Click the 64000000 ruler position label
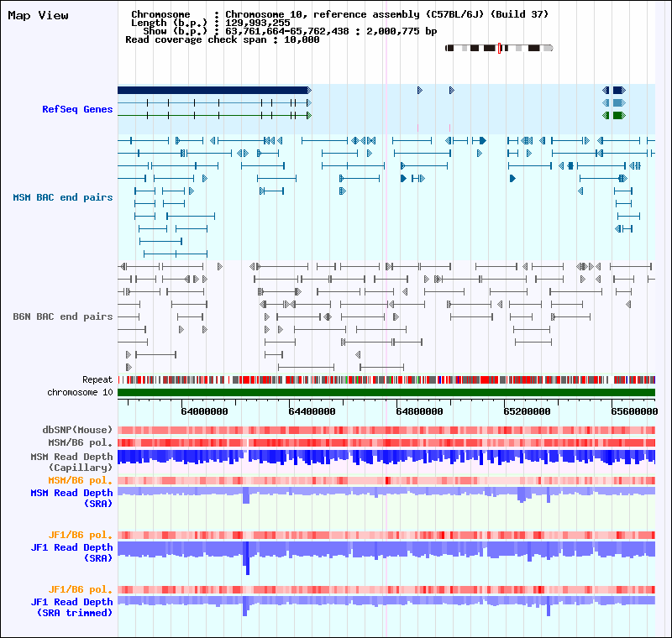This screenshot has width=672, height=638. (x=204, y=411)
